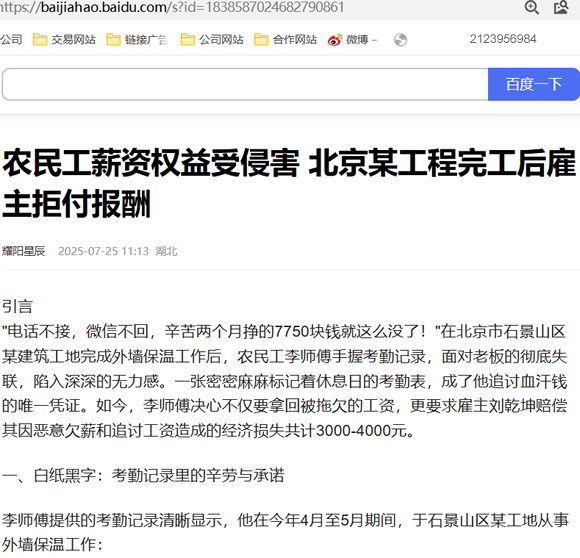The image size is (580, 558).
Task: Open the 公司网站 bookmark folder
Action: click(x=212, y=39)
